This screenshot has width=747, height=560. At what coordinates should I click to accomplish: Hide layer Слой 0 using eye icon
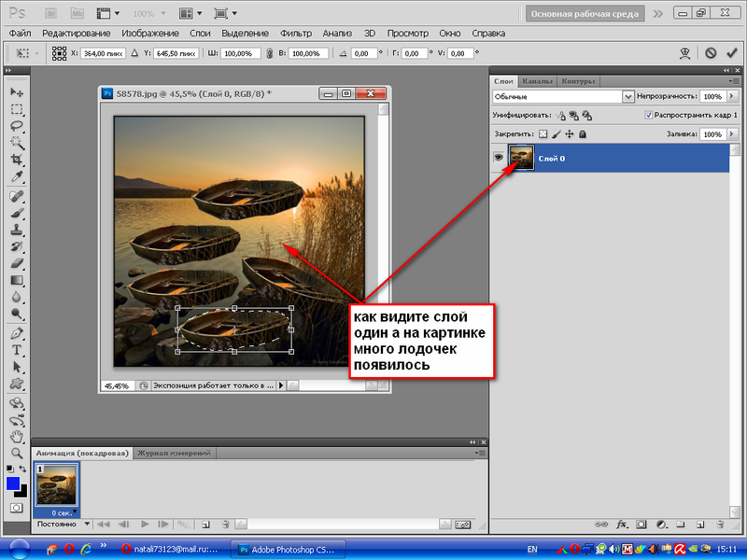[498, 158]
